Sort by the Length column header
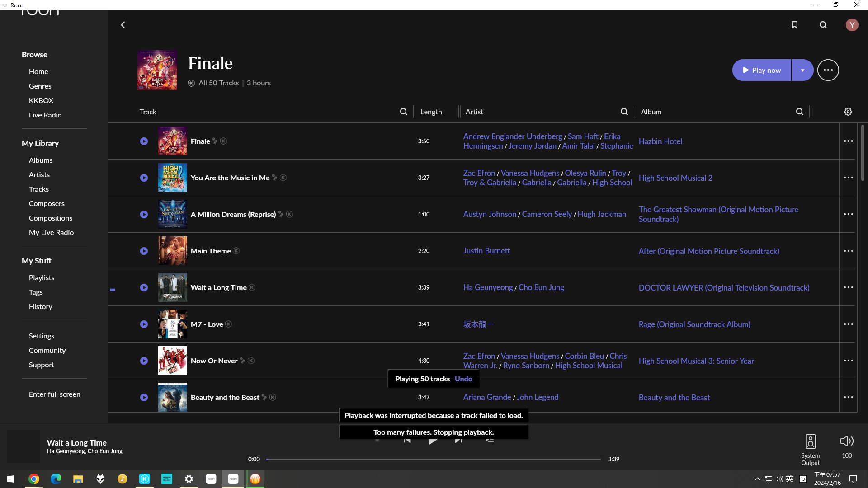 point(431,112)
